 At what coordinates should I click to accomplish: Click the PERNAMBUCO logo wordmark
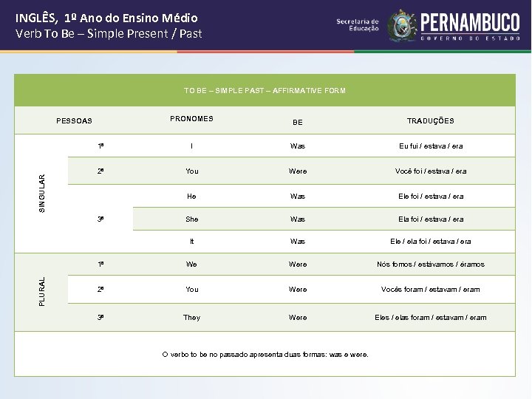pos(468,21)
